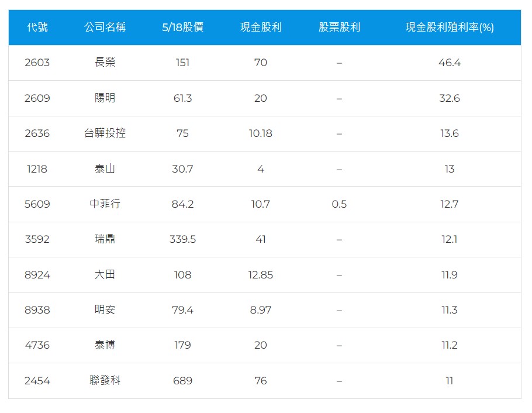Select stock code 8938
This screenshot has width=532, height=413.
pos(37,310)
